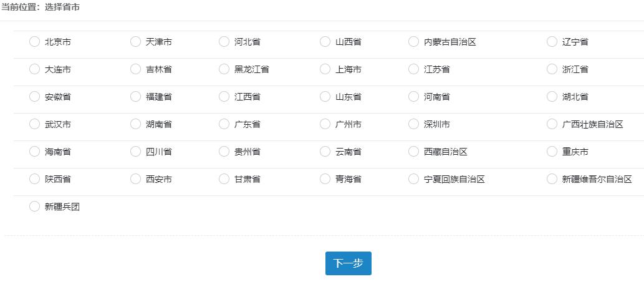Choose 黑龙江省 from the list
This screenshot has width=644, height=284.
[x=224, y=69]
